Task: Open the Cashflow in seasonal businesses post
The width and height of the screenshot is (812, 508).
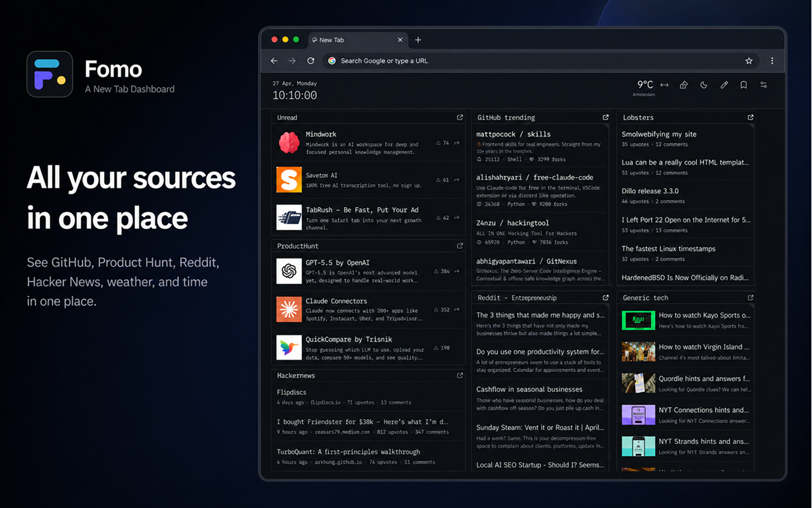Action: coord(529,389)
